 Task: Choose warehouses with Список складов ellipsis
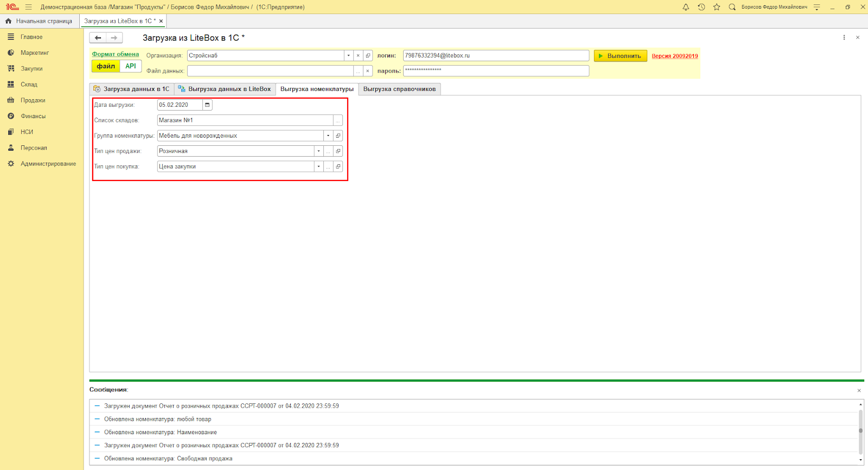point(337,120)
